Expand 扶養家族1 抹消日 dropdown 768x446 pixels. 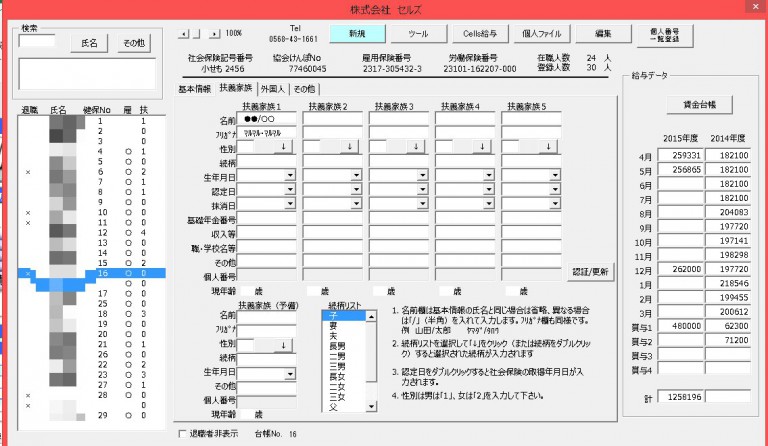[x=290, y=204]
